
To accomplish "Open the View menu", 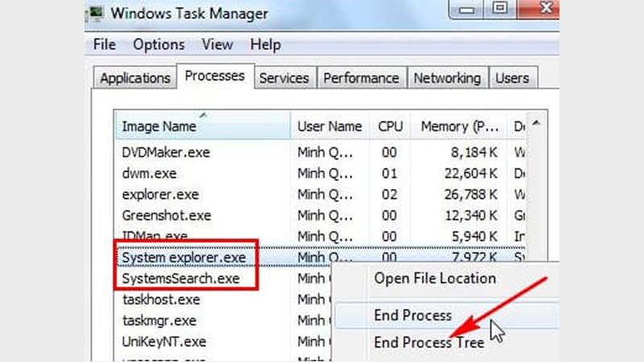I will pos(217,45).
